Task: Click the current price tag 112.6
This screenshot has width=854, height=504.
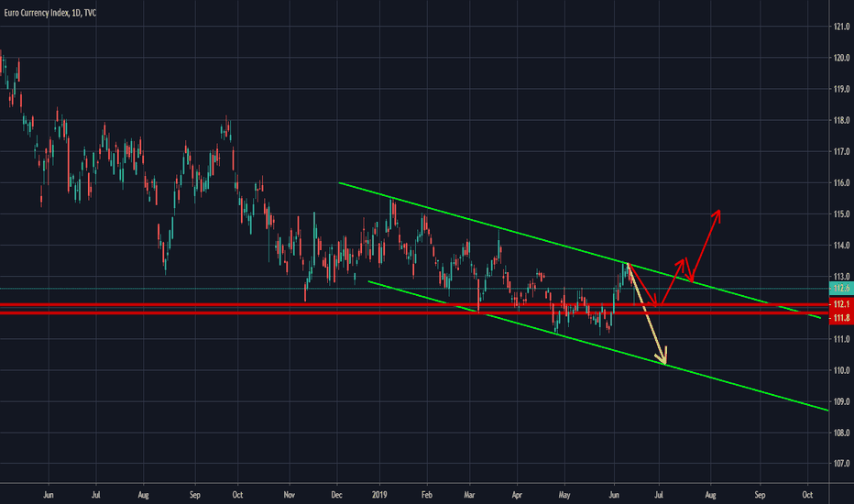Action: click(x=841, y=289)
